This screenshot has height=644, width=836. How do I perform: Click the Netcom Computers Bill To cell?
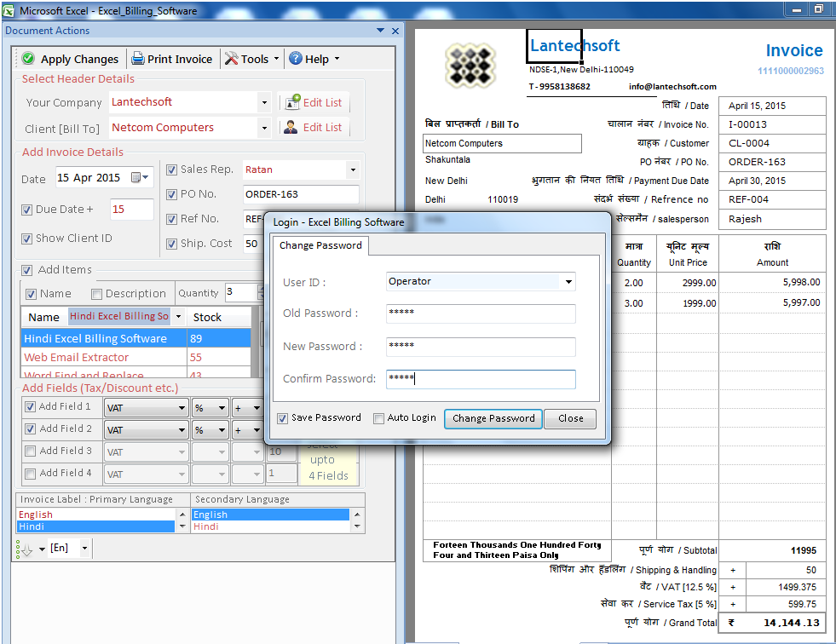pyautogui.click(x=502, y=143)
